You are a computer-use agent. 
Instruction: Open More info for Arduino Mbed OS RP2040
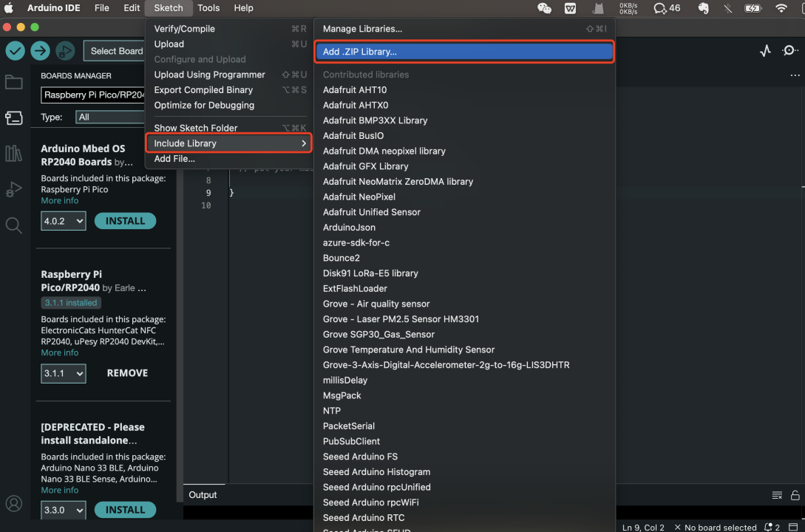tap(60, 200)
